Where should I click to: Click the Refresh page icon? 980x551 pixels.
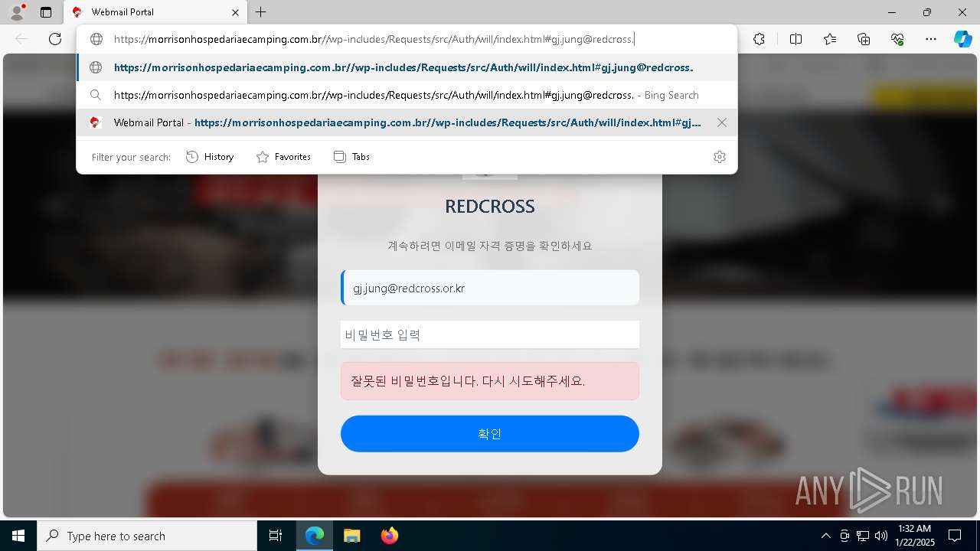(x=55, y=39)
